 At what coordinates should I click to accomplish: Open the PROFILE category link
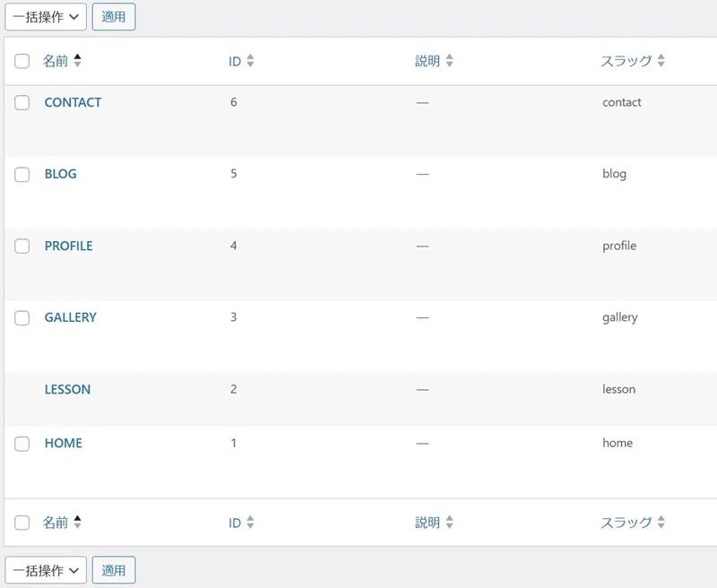click(68, 246)
